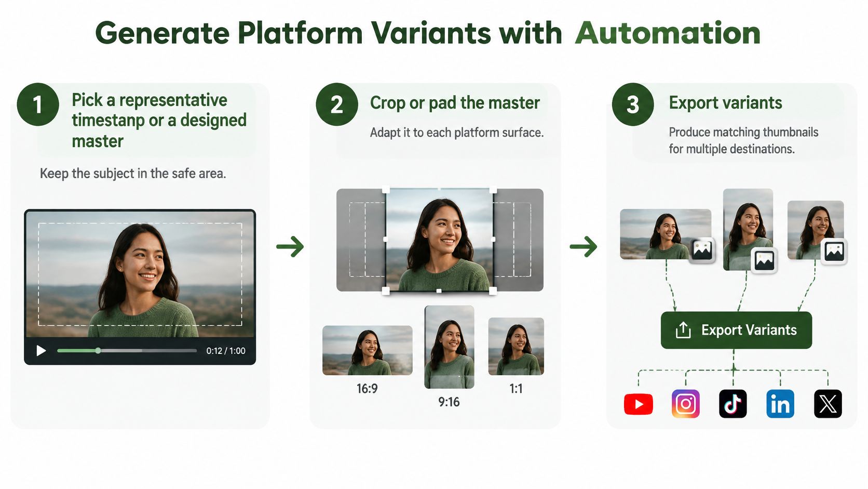
Task: Select the 9:16 crop thumbnail
Action: (x=449, y=347)
